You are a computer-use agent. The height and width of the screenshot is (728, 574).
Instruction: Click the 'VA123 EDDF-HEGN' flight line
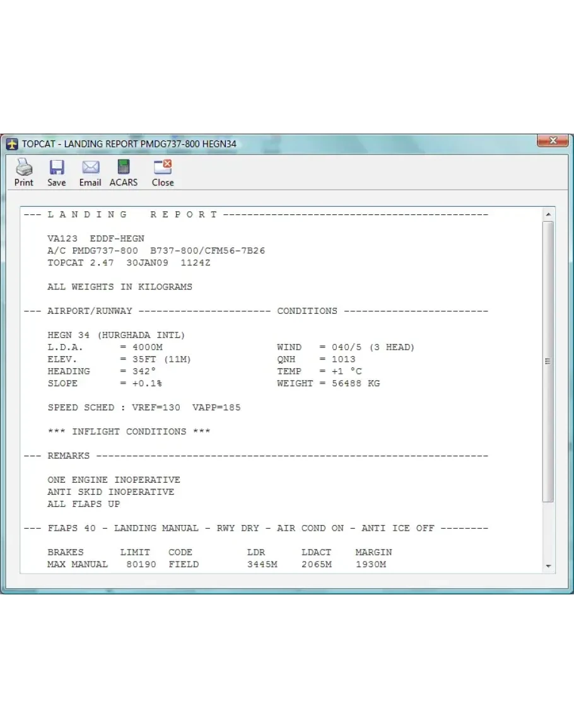pos(96,239)
